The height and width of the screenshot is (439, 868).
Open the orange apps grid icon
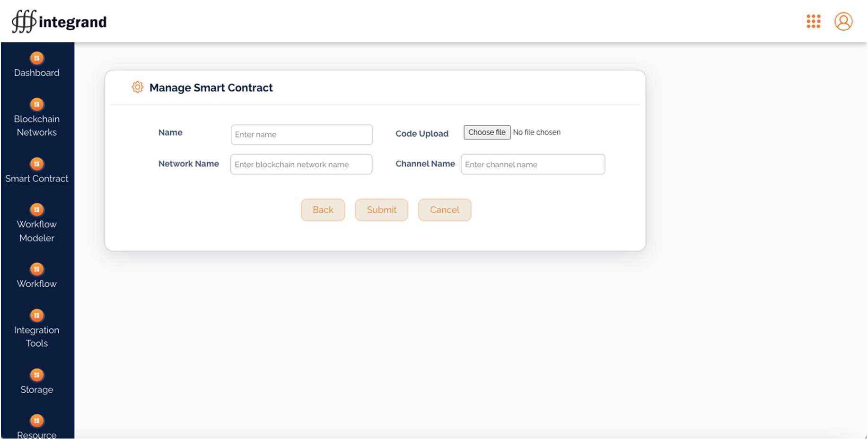tap(813, 21)
